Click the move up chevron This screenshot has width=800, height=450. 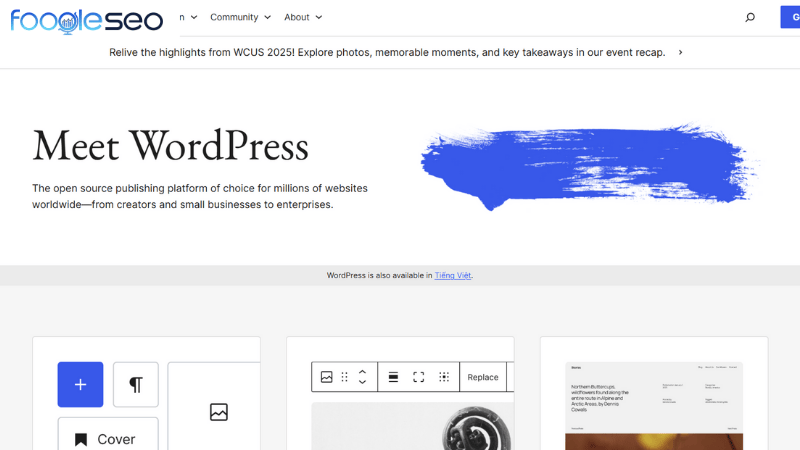(x=362, y=372)
